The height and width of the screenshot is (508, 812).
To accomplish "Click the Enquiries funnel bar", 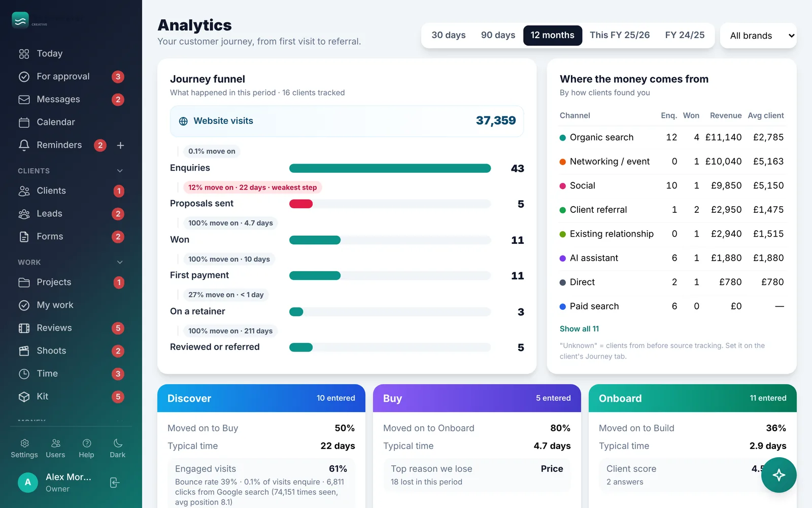I will click(x=390, y=168).
